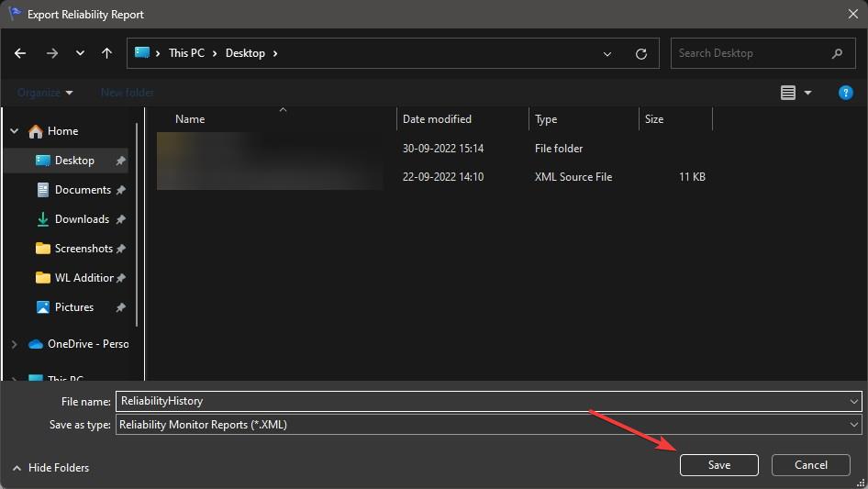Click pin icon beside Screenshots

tap(120, 250)
